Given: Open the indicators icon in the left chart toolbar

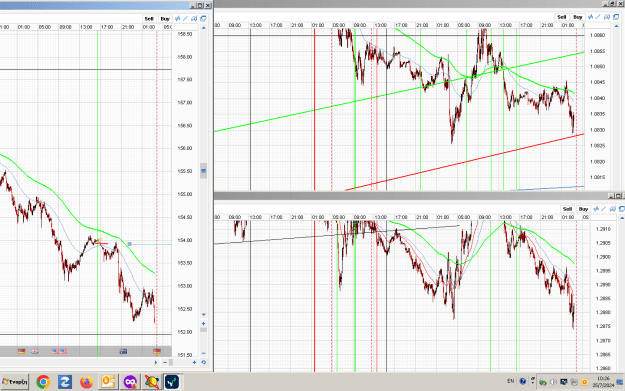Looking at the screenshot, I should pos(178,19).
